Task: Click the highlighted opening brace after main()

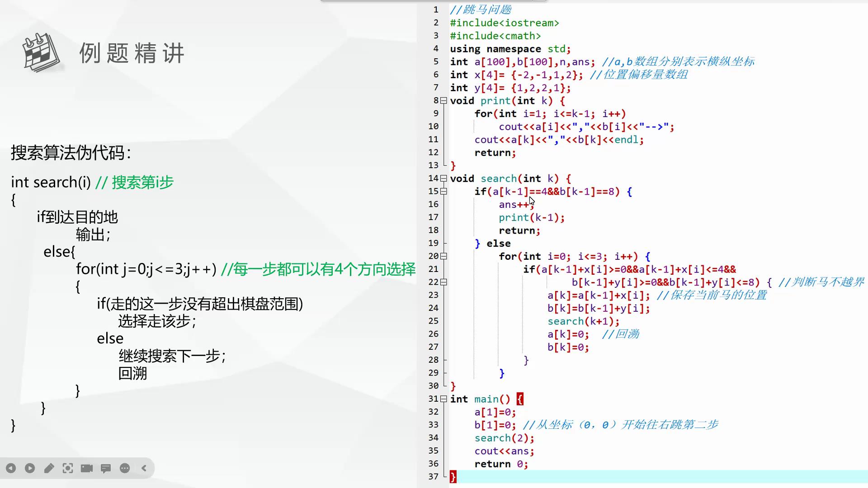Action: click(520, 399)
